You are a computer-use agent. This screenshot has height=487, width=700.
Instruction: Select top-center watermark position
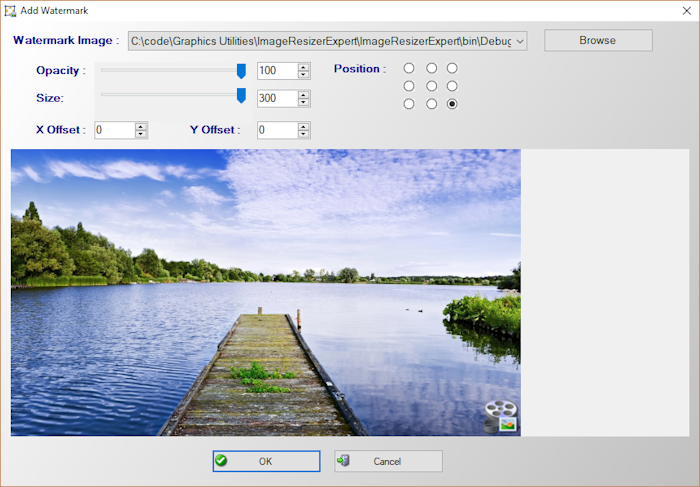pyautogui.click(x=431, y=68)
